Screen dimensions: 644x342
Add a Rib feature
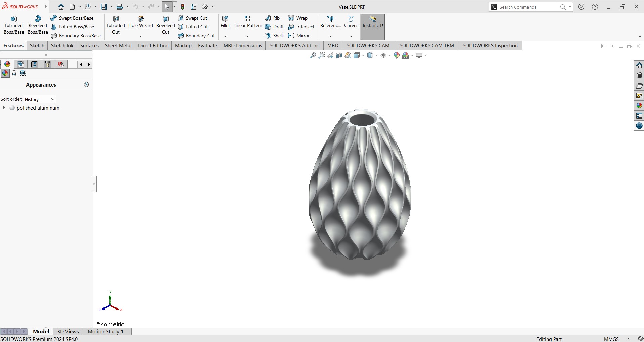272,18
